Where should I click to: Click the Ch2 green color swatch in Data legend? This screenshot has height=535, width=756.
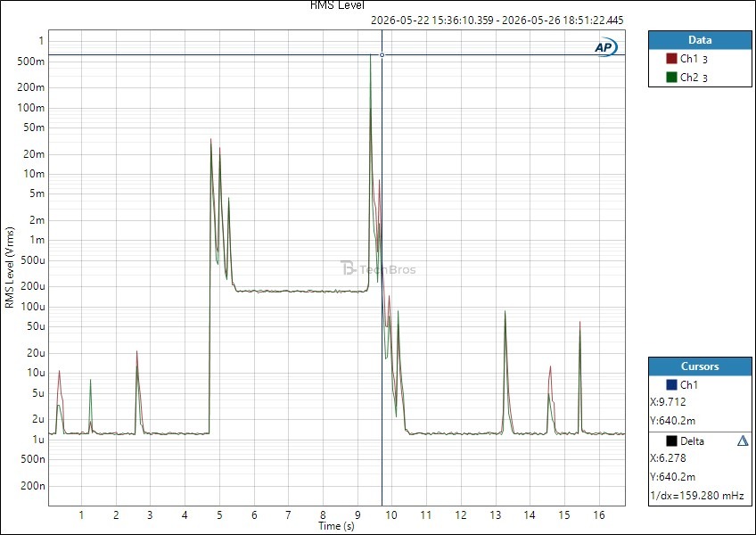point(671,77)
